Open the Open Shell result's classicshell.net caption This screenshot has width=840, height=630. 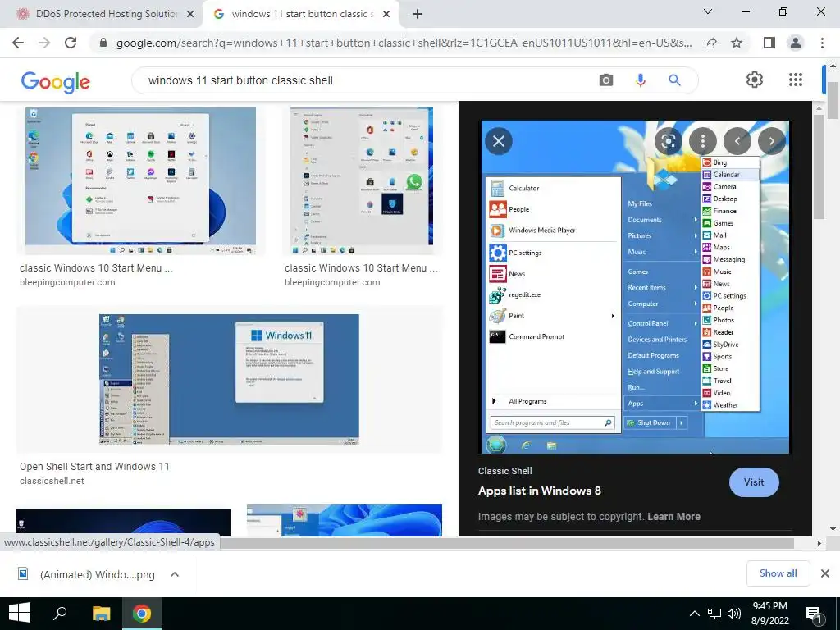52,481
